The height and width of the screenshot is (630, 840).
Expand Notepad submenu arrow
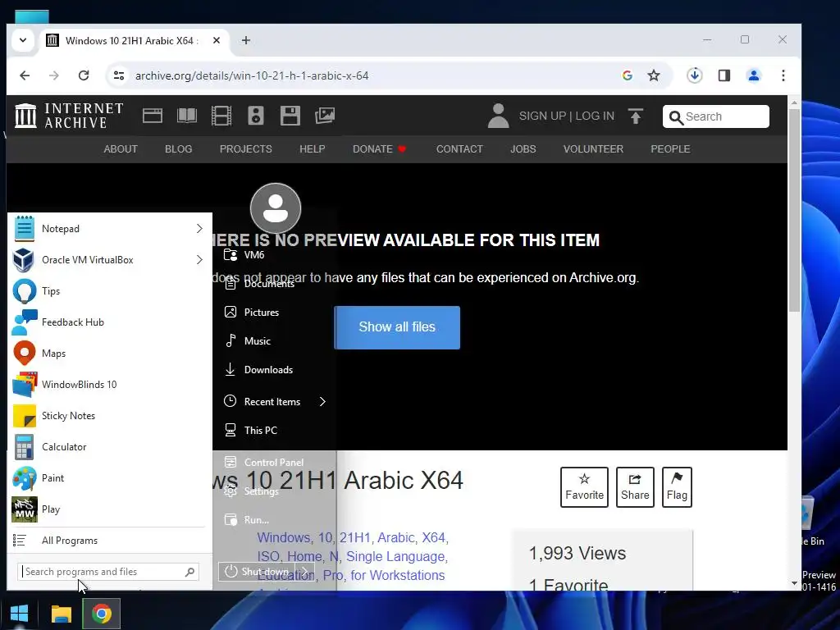pyautogui.click(x=199, y=229)
